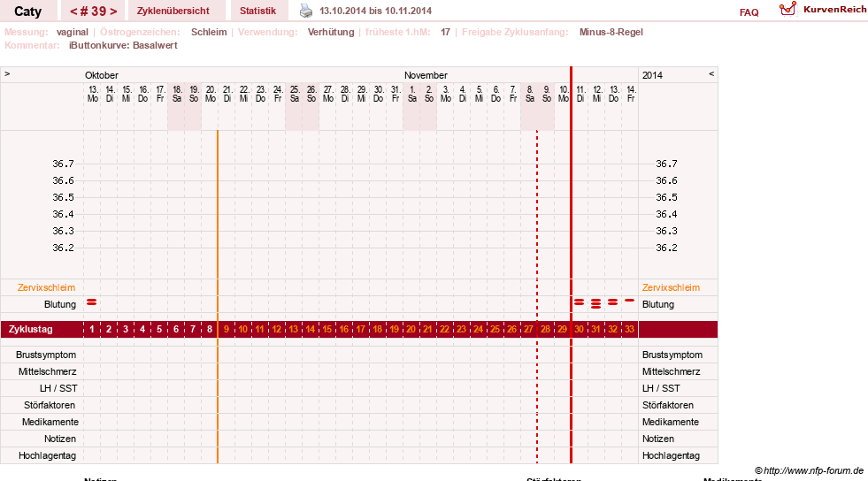Expand chart using top-left arrow
Screen dimensions: 868x481
(x=7, y=73)
